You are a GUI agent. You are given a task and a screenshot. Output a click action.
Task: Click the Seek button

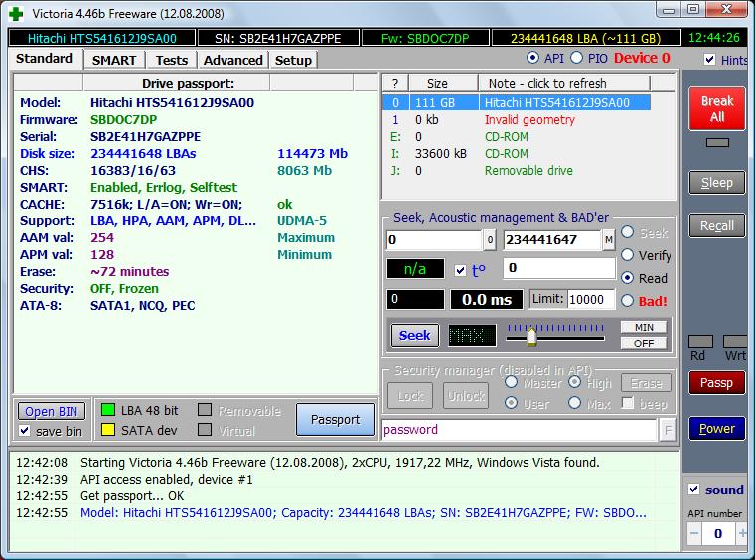click(x=414, y=335)
